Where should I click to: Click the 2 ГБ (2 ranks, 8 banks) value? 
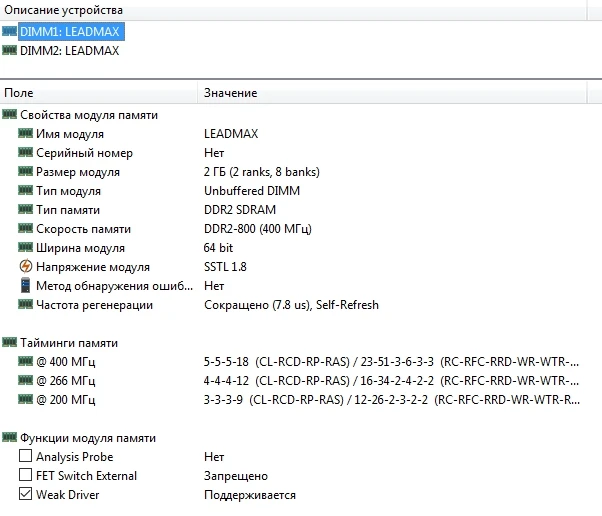point(262,172)
